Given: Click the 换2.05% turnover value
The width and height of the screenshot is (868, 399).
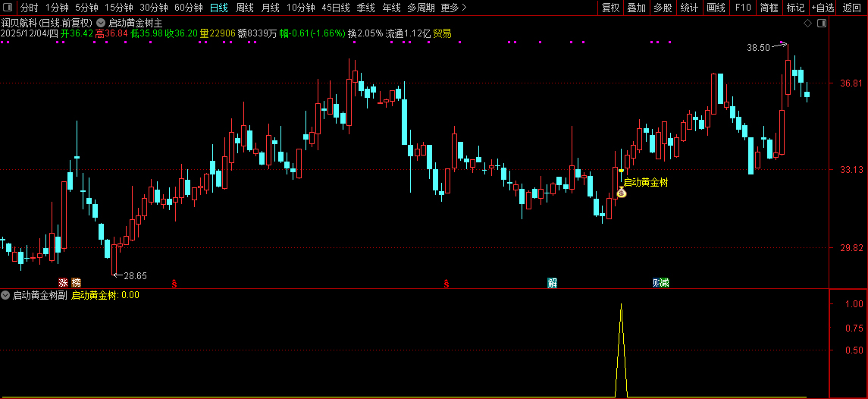Looking at the screenshot, I should 365,34.
